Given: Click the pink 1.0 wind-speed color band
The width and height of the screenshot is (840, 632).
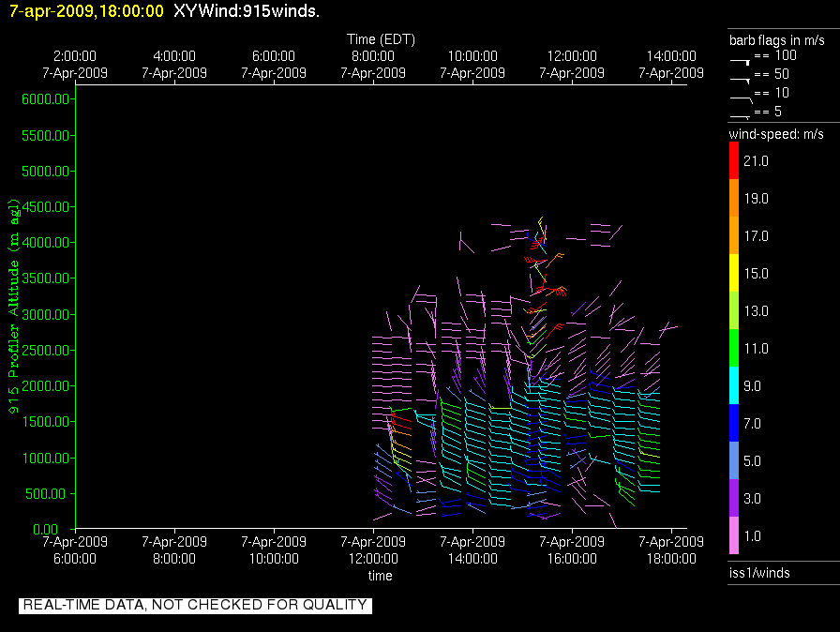Looking at the screenshot, I should (734, 535).
